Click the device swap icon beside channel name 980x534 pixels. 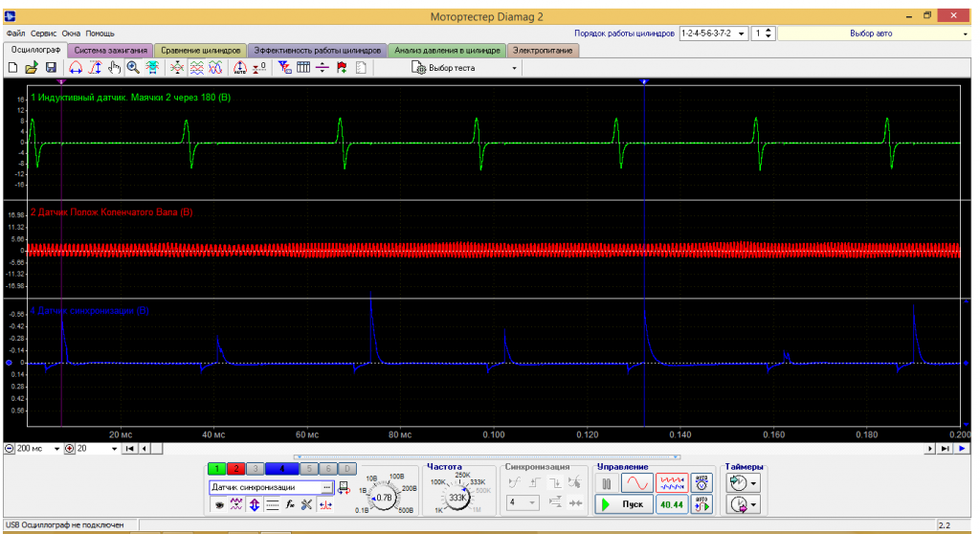pos(344,488)
